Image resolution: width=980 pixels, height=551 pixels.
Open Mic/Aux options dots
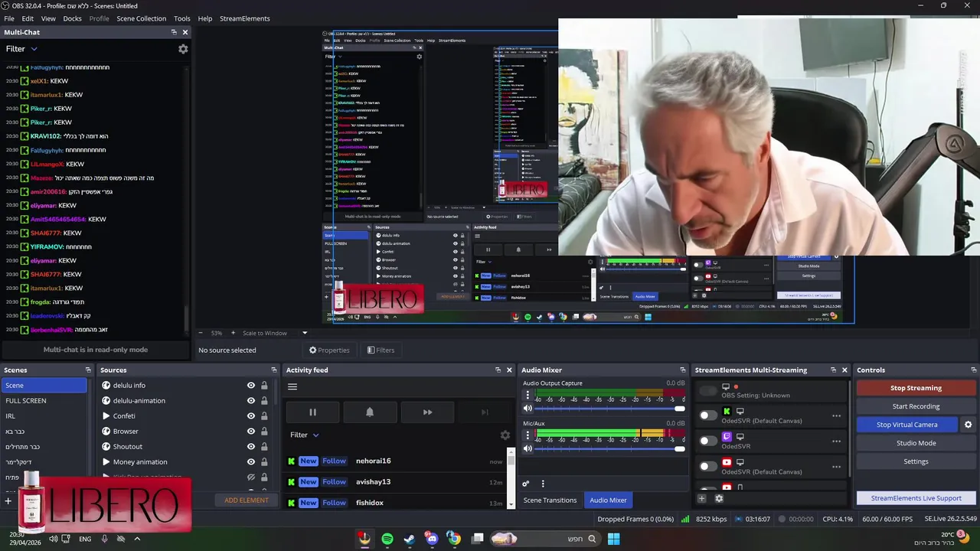(527, 435)
